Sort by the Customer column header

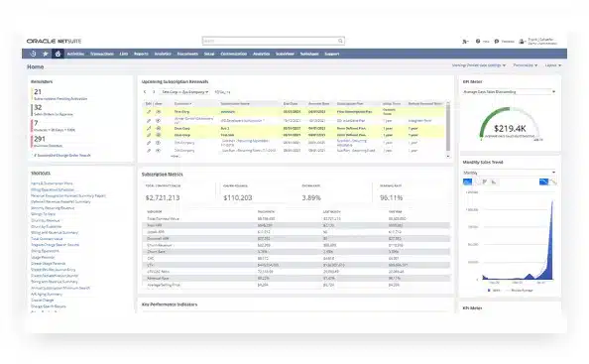click(182, 104)
